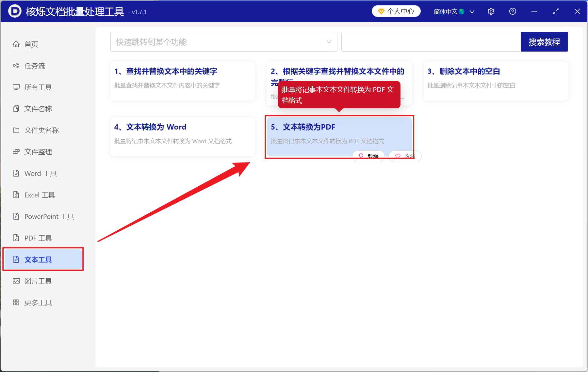588x372 pixels.
Task: Click inside the tutorial search input field
Action: tap(431, 42)
